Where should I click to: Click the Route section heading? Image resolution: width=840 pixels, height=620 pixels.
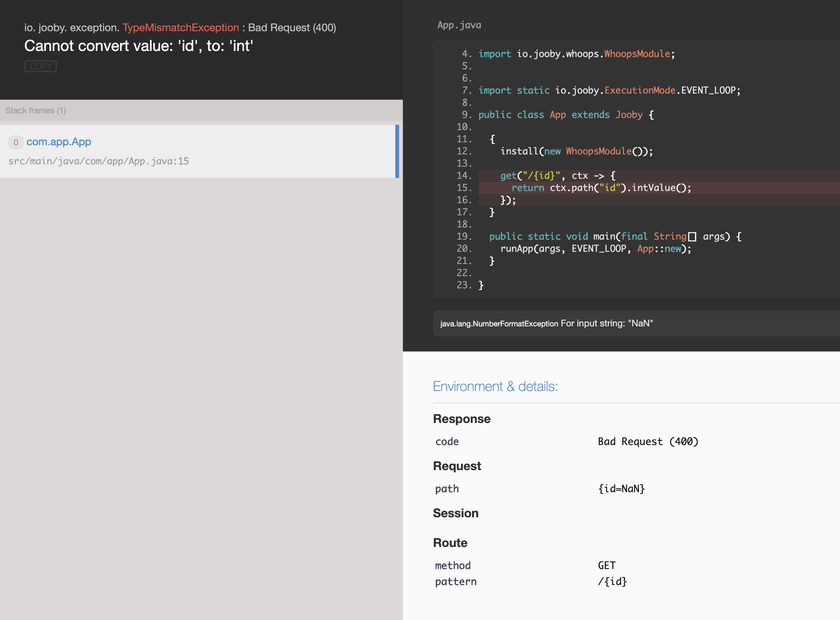(450, 543)
